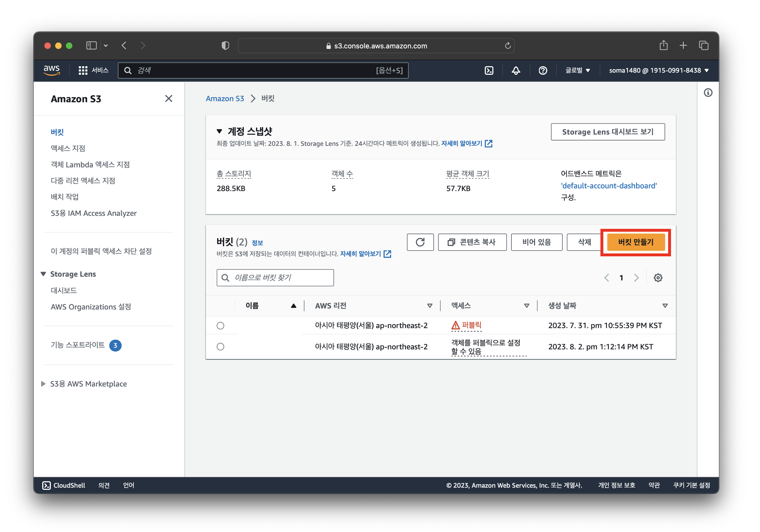This screenshot has width=760, height=532.
Task: Expand the S3용 AWS Marketplace section
Action: pyautogui.click(x=43, y=384)
